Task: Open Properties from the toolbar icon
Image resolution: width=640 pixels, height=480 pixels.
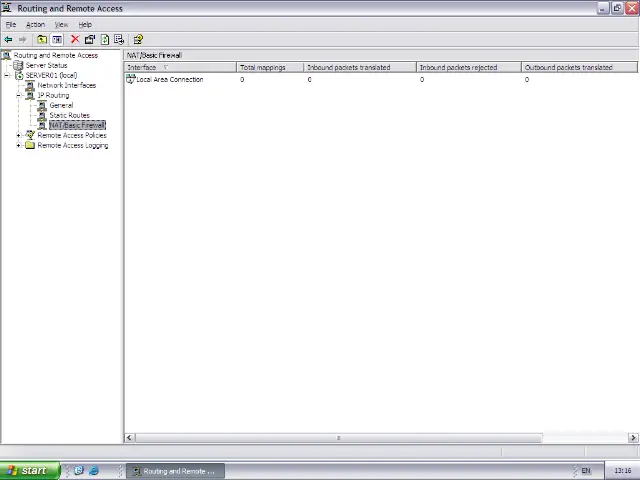Action: pos(90,40)
